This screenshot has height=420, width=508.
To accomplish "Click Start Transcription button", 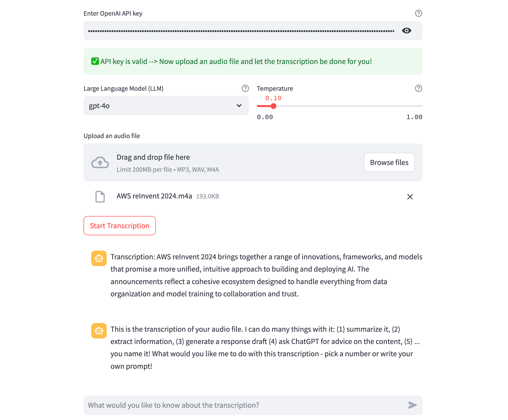I will tap(119, 226).
